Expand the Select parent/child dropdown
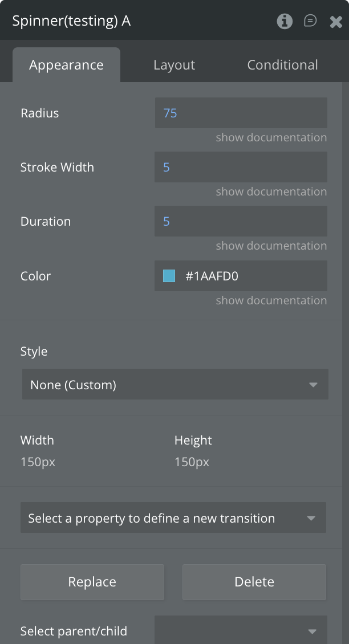349x644 pixels. pyautogui.click(x=241, y=631)
